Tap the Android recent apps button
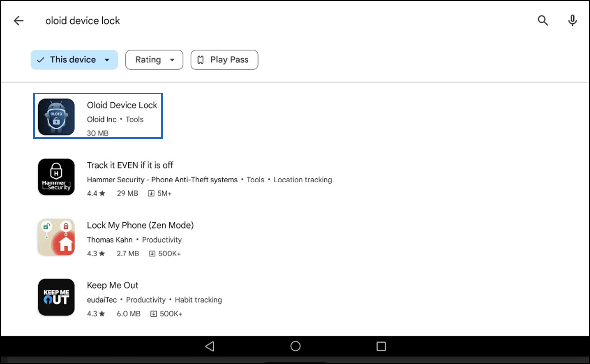590x364 pixels. click(381, 346)
